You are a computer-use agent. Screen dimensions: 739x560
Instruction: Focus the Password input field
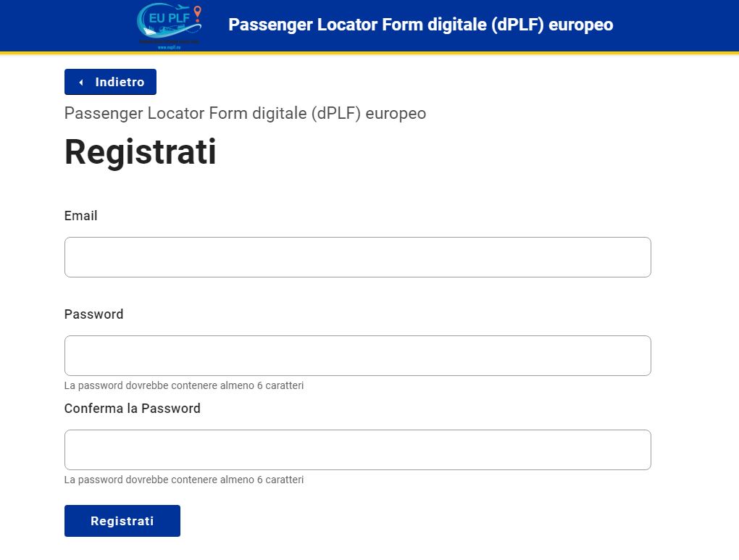pos(358,356)
